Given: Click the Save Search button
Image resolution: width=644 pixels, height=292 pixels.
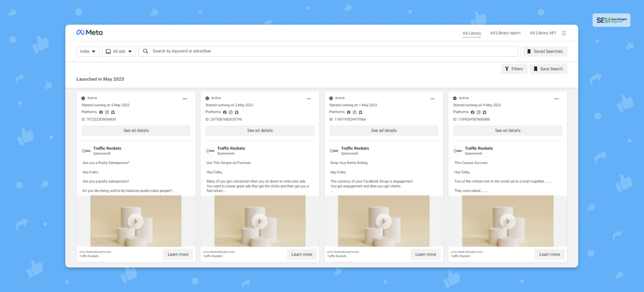Looking at the screenshot, I should pos(548,69).
